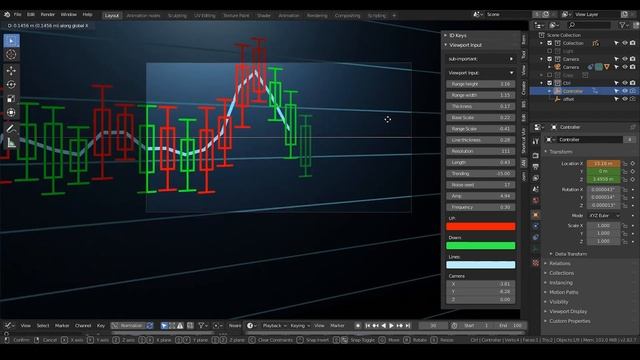Image resolution: width=640 pixels, height=360 pixels.
Task: Disable render for Ctrl collection camera icon
Action: pos(633,83)
